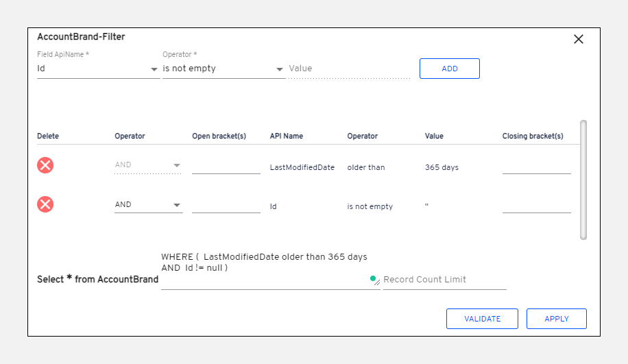The height and width of the screenshot is (364, 628).
Task: Click the Record Count Limit field
Action: click(444, 280)
